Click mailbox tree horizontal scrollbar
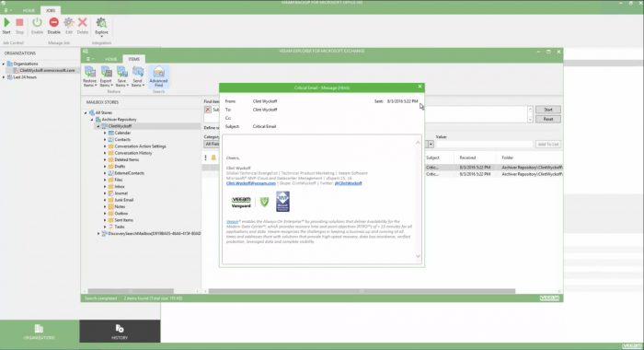The image size is (644, 350). [x=131, y=291]
